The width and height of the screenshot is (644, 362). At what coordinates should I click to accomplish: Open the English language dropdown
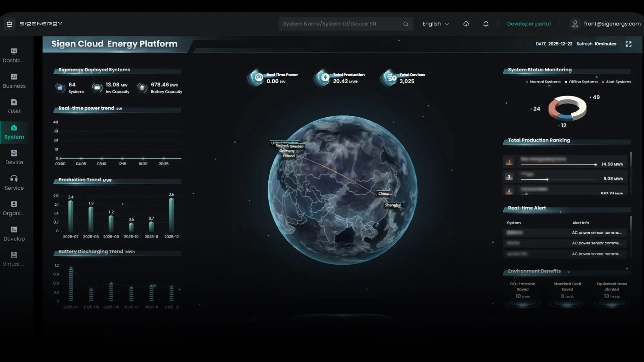click(x=435, y=24)
